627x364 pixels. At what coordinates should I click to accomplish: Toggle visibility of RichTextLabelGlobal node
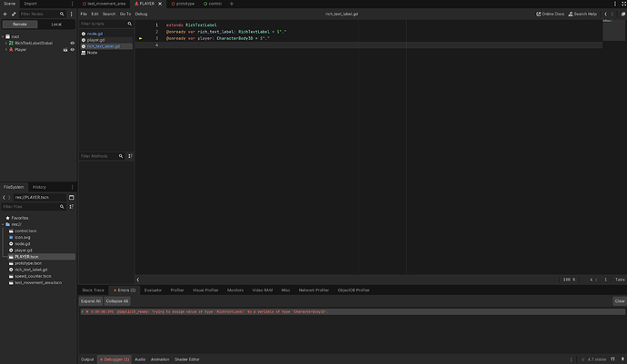coord(73,43)
